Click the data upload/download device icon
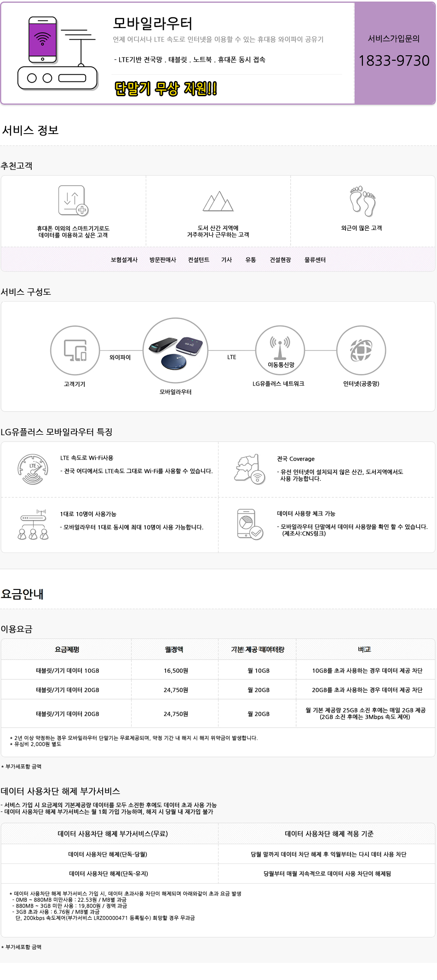The height and width of the screenshot is (980, 437). 73,200
